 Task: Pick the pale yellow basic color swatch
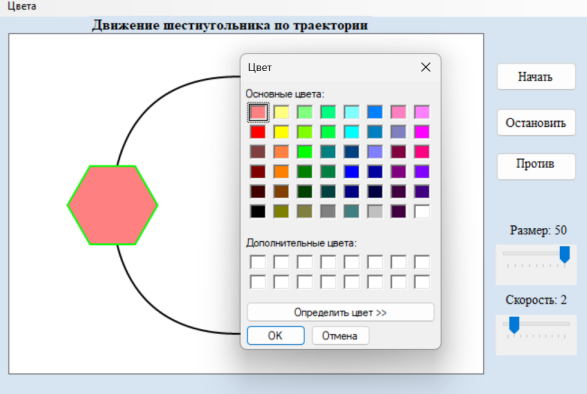[x=281, y=112]
